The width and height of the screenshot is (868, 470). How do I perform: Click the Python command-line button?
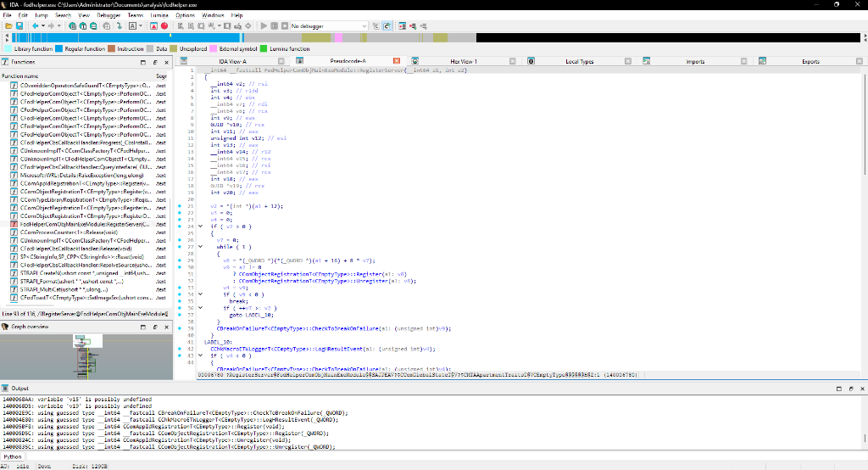(x=13, y=456)
